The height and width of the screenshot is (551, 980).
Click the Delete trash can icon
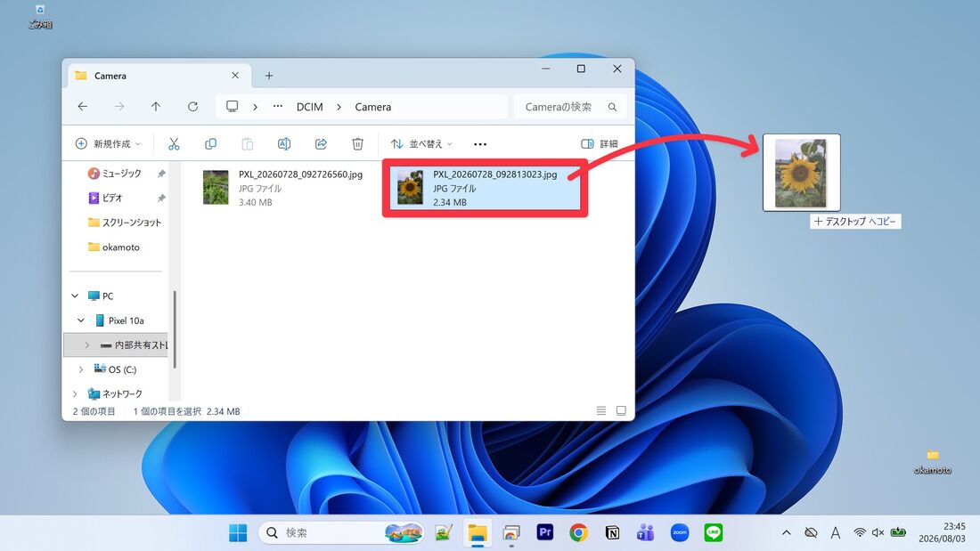[x=357, y=144]
